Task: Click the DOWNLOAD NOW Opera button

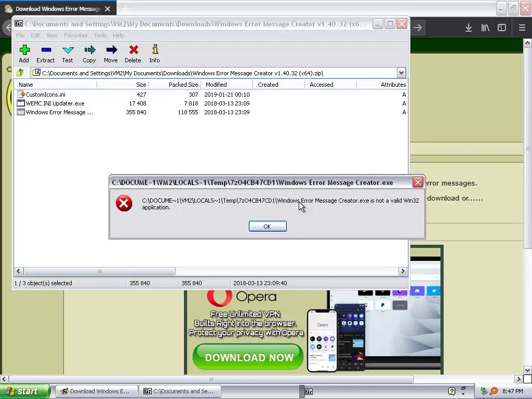Action: click(248, 357)
